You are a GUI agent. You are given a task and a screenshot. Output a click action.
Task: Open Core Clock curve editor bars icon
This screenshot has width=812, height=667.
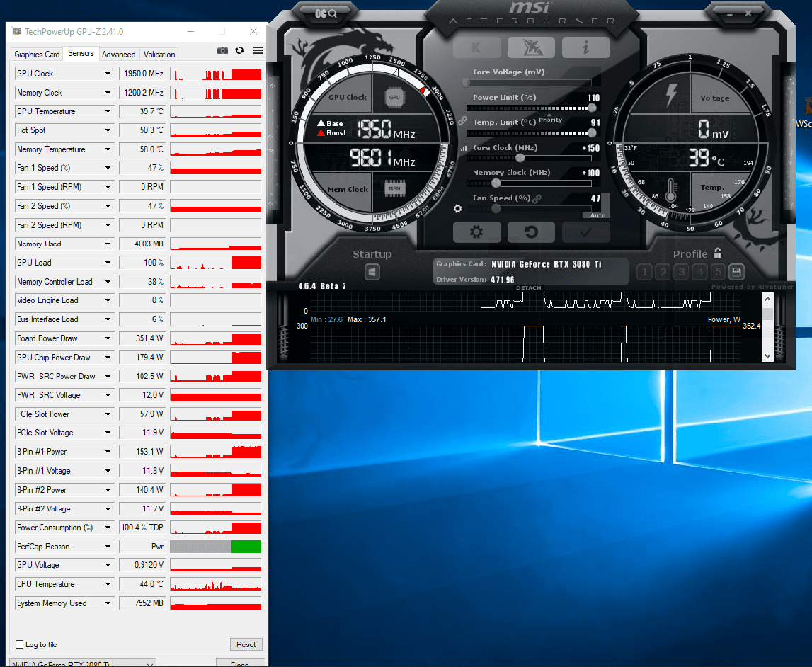click(464, 148)
